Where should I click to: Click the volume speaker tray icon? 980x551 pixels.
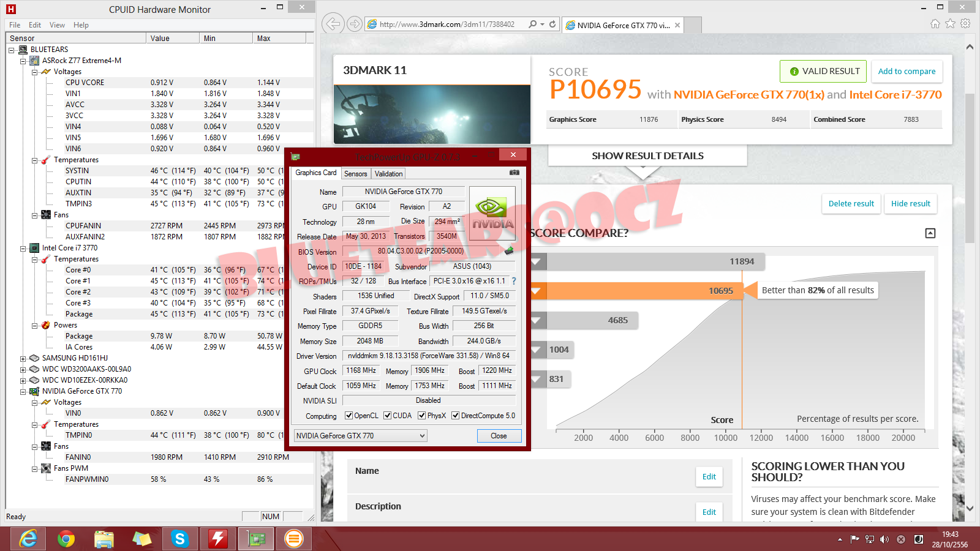(x=884, y=539)
